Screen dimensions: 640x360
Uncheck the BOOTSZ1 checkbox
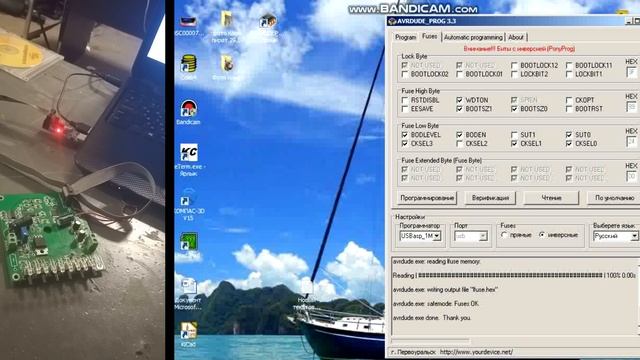460,109
